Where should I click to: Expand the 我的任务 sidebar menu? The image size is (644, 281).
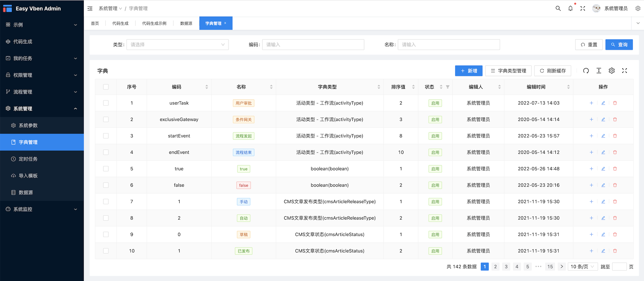(x=42, y=58)
